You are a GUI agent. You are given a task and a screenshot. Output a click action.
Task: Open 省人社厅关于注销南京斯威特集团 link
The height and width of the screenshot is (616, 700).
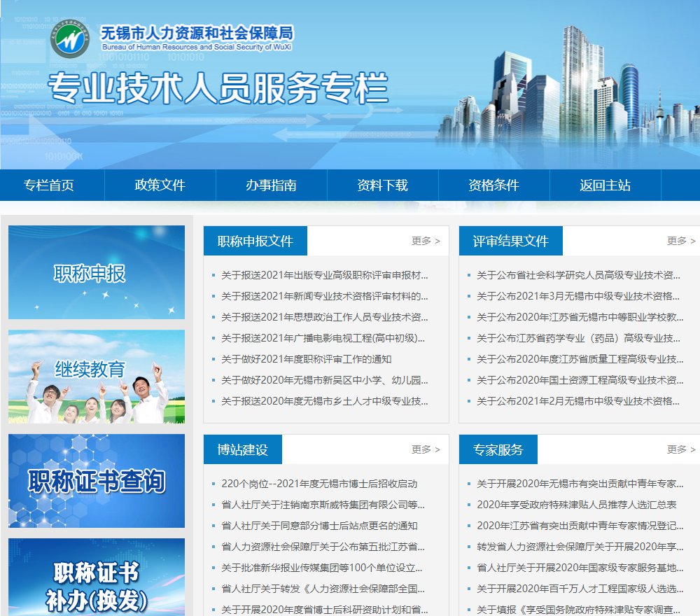pos(323,505)
